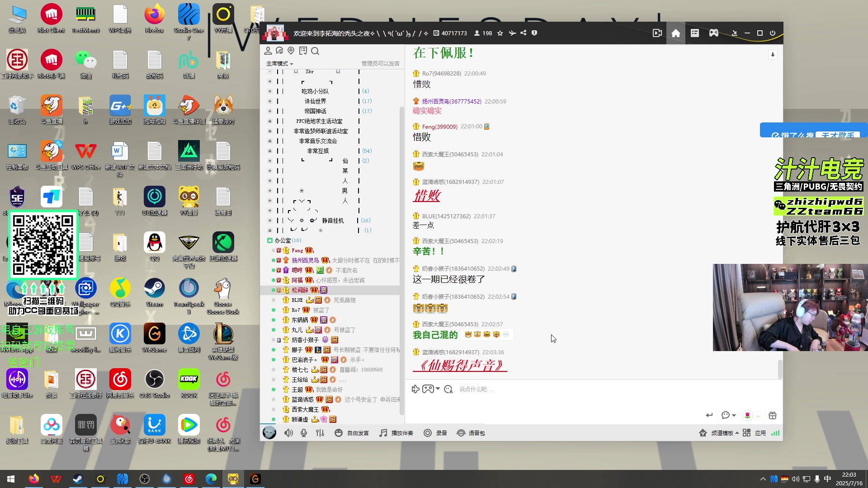Report the channel with the shield icon
Screen dimensions: 868x488
point(534,33)
